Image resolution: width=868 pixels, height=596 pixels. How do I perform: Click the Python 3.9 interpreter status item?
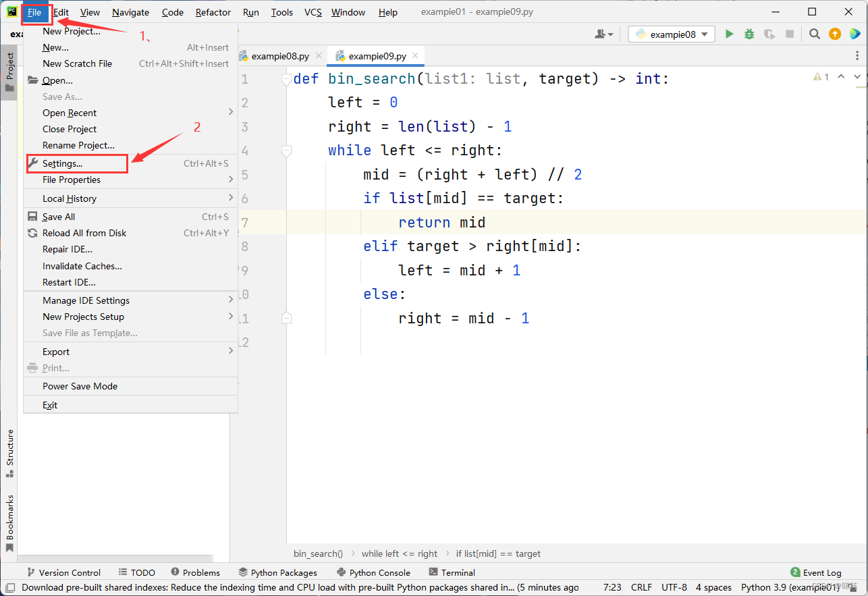[791, 588]
